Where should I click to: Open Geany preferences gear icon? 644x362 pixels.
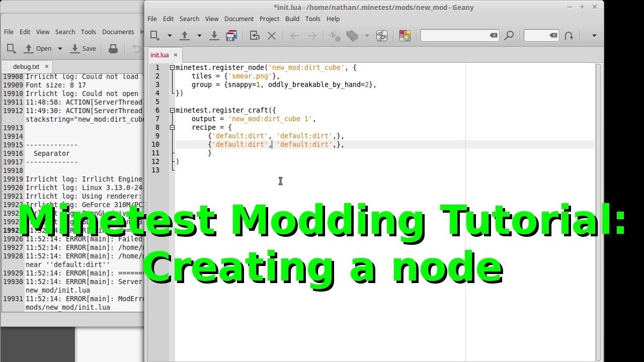[382, 36]
